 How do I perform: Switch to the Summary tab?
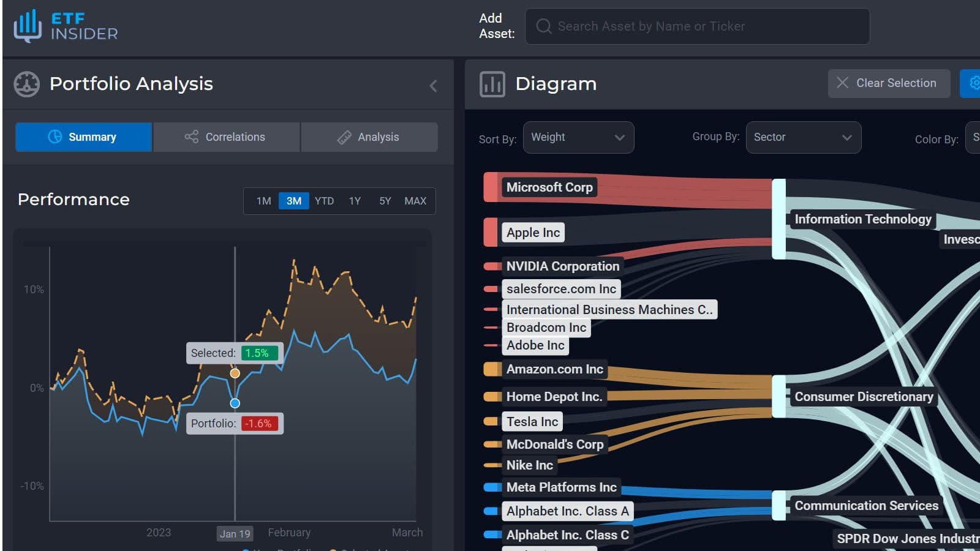(83, 137)
